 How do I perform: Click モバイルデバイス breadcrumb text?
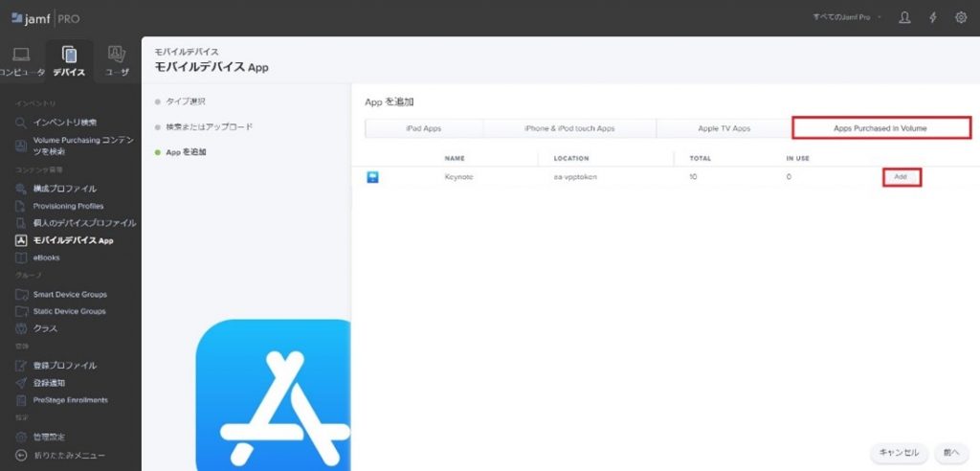tap(187, 52)
